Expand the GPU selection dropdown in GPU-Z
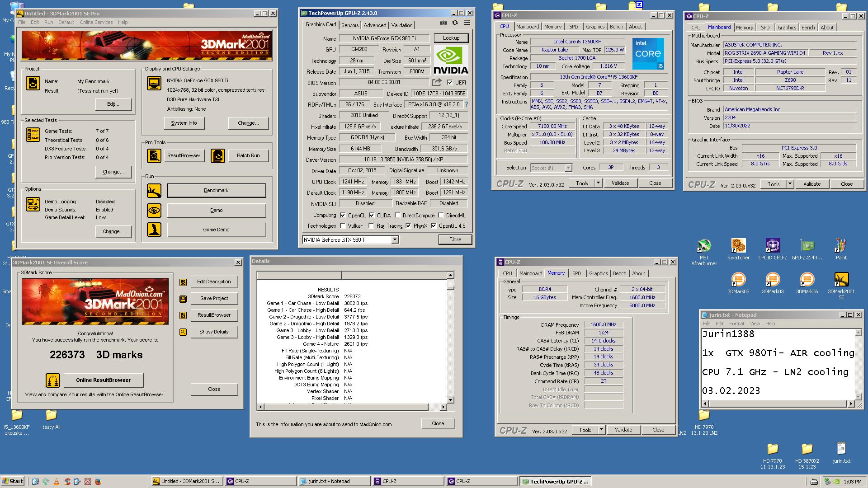The height and width of the screenshot is (488, 868). pos(395,240)
